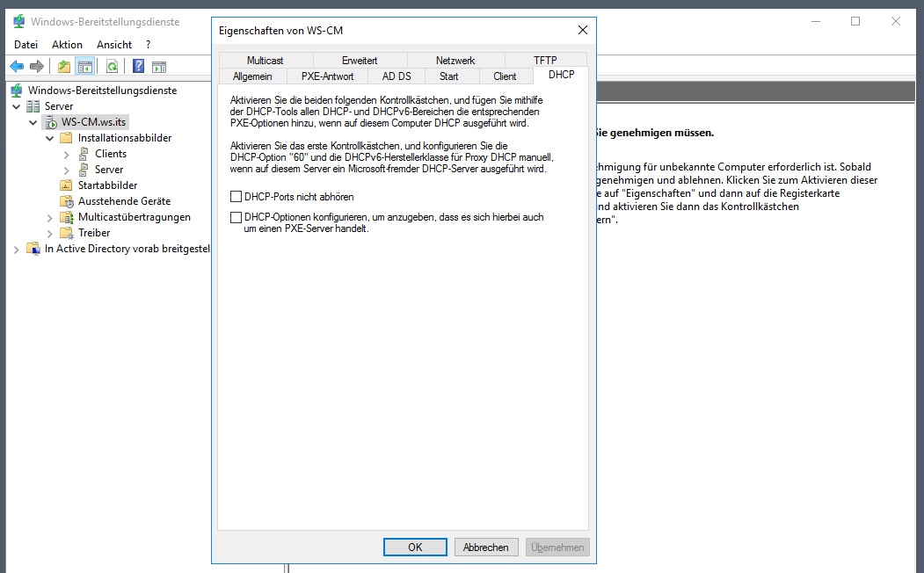
Task: Open the ? help menu
Action: click(148, 45)
